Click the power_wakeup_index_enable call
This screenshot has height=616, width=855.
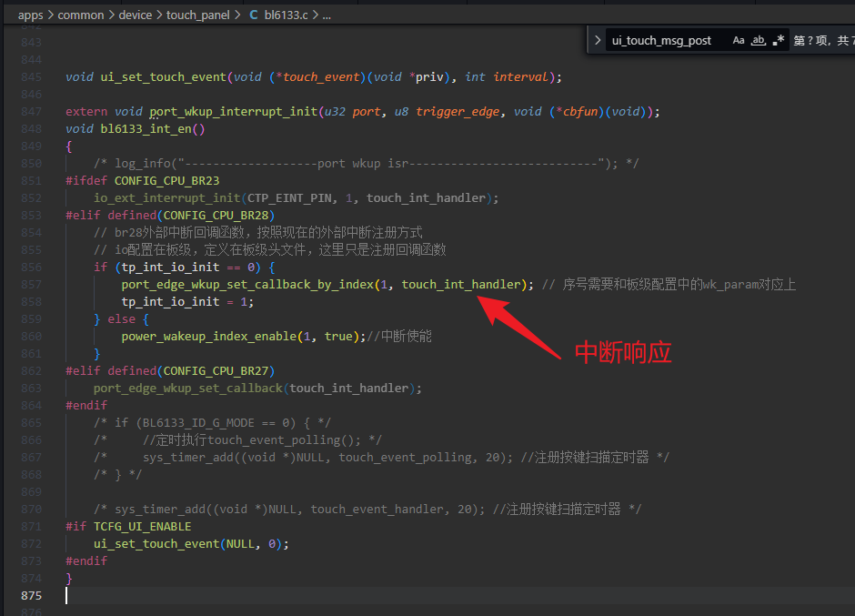[x=209, y=337]
